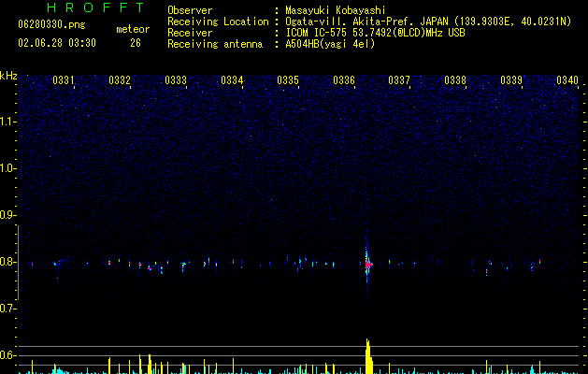Screen dimensions: 588x374
Task: Select the filename 06280330.png
Action: [x=51, y=25]
